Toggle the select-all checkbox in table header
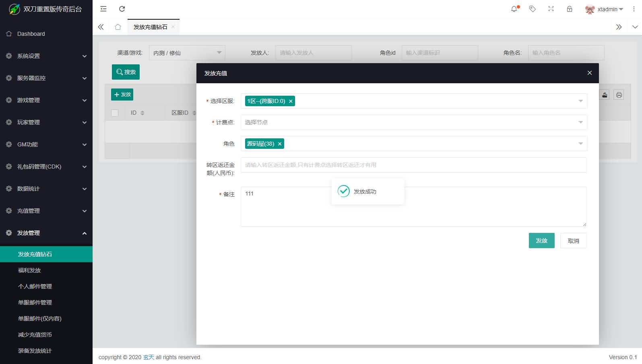This screenshot has height=364, width=642. [115, 113]
